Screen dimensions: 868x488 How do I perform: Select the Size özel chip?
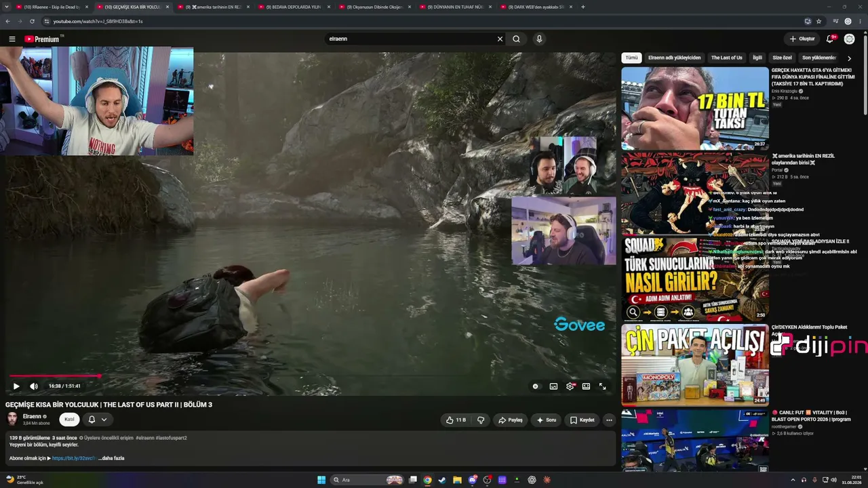(x=782, y=58)
